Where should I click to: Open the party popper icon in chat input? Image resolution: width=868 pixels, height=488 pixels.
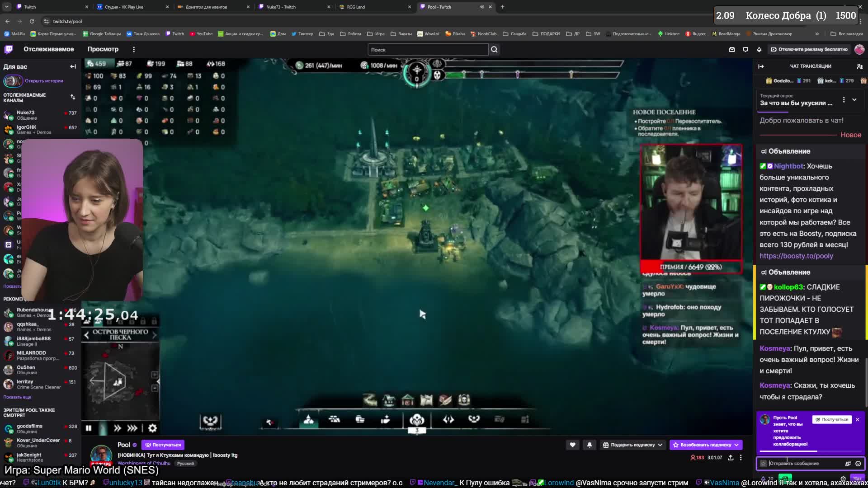pos(848,464)
